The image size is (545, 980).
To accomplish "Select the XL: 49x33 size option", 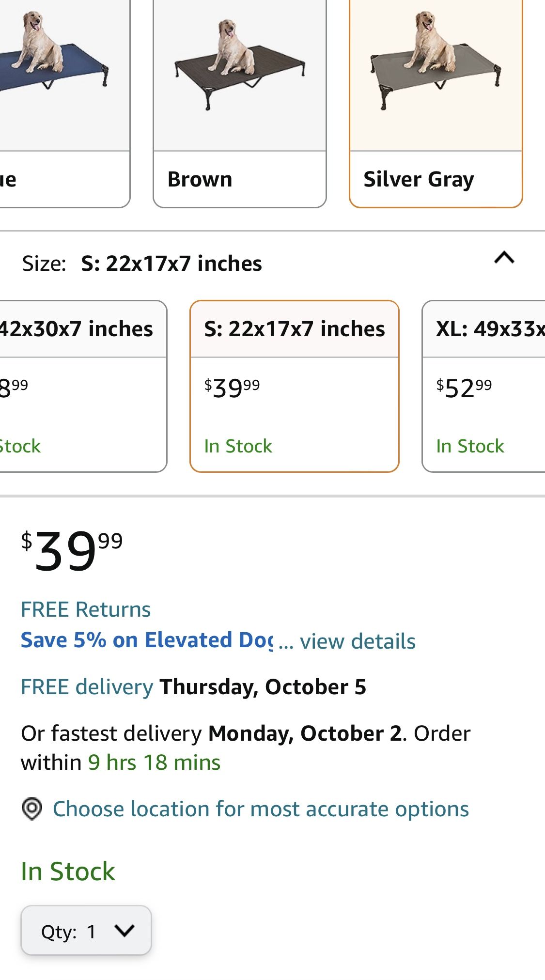I will [483, 386].
